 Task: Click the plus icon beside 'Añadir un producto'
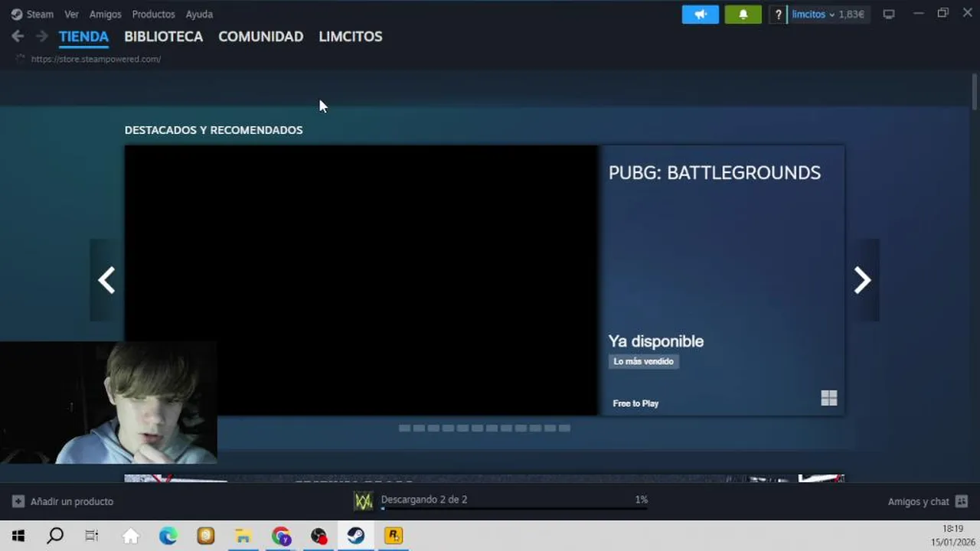tap(18, 501)
